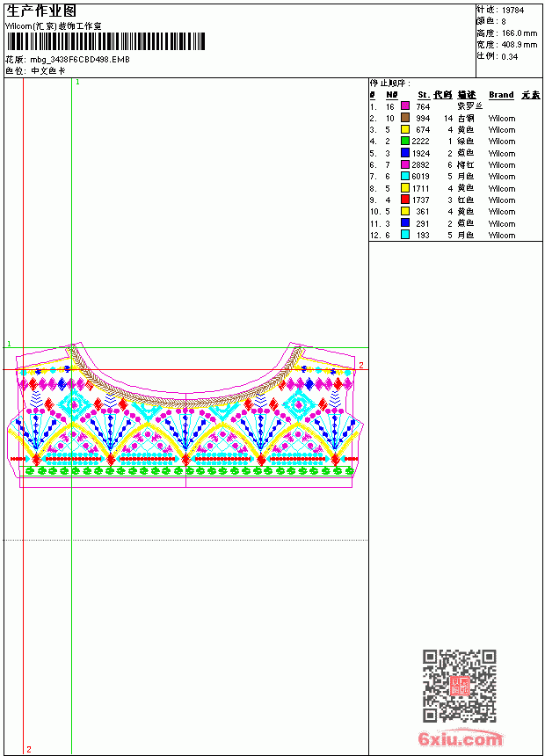The image size is (545, 756).
Task: Click the St. column header
Action: 424,95
